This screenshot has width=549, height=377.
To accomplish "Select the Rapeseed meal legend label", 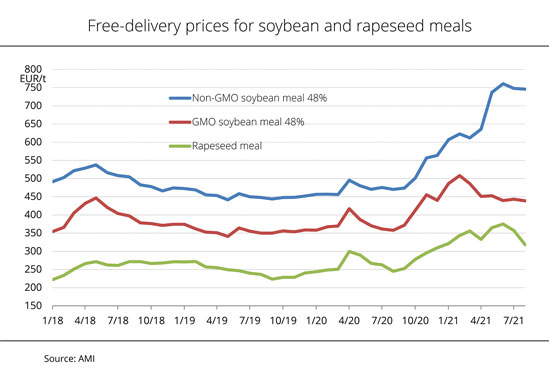I will tap(227, 146).
